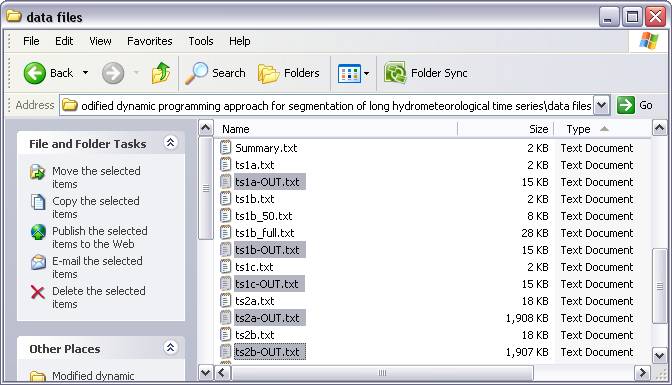Click the copy items document icon
The height and width of the screenshot is (385, 672).
[38, 202]
